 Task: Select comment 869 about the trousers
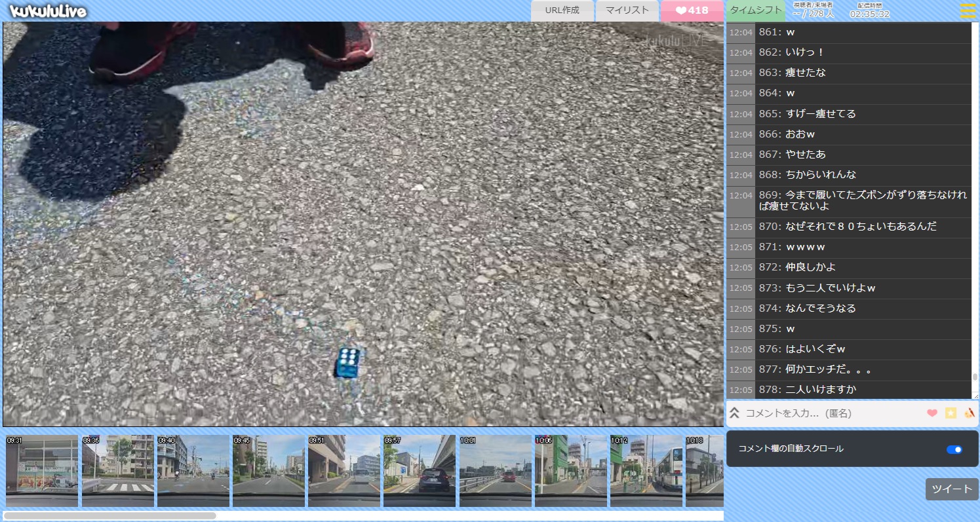(x=863, y=200)
